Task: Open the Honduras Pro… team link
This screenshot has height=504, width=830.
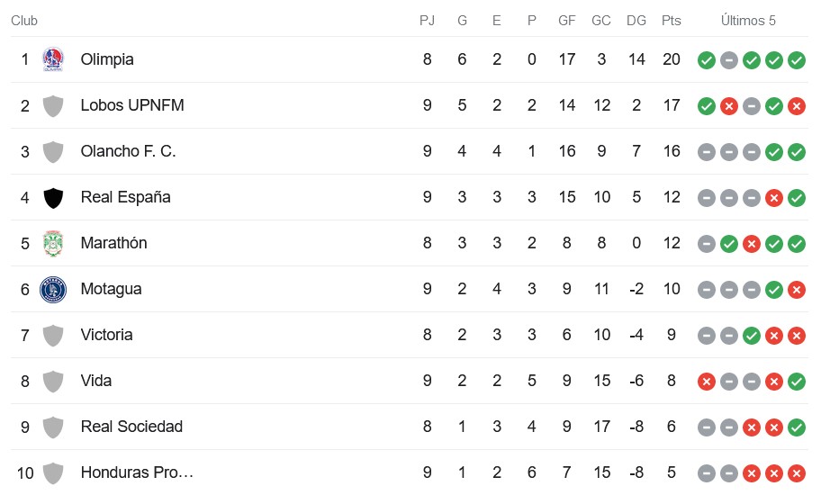Action: (137, 472)
